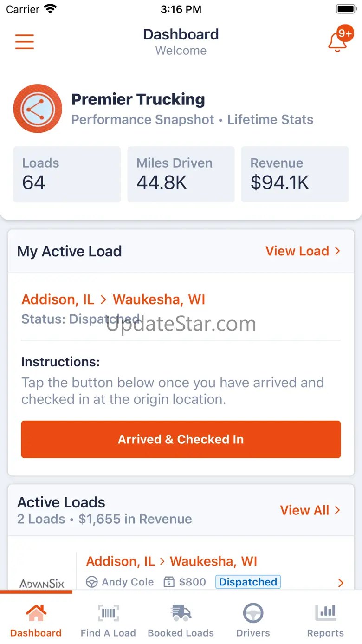This screenshot has width=362, height=644.
Task: Select the Loads stat card
Action: point(67,174)
